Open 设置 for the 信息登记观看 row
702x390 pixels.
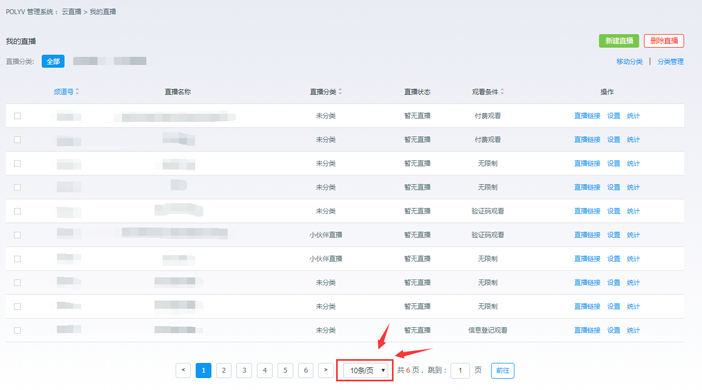pos(613,330)
